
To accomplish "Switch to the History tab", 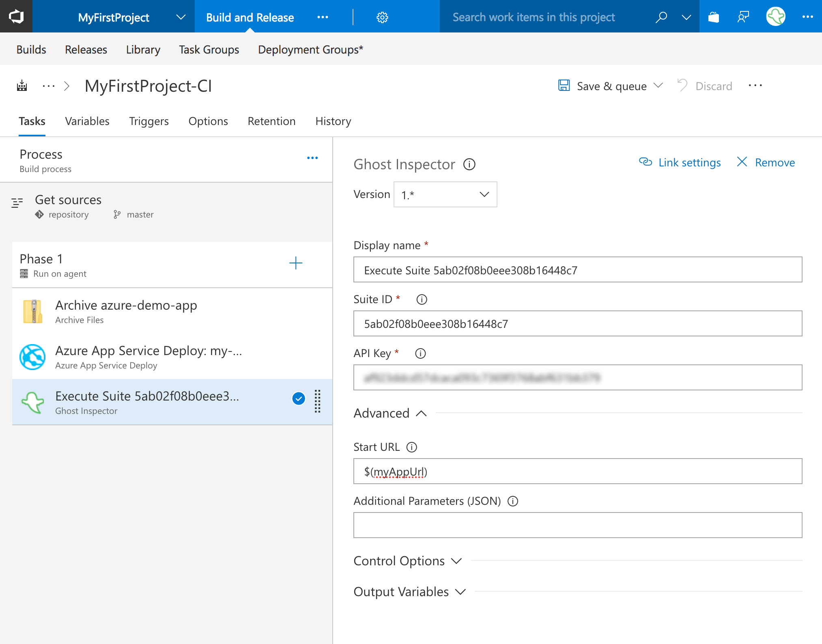I will (333, 121).
